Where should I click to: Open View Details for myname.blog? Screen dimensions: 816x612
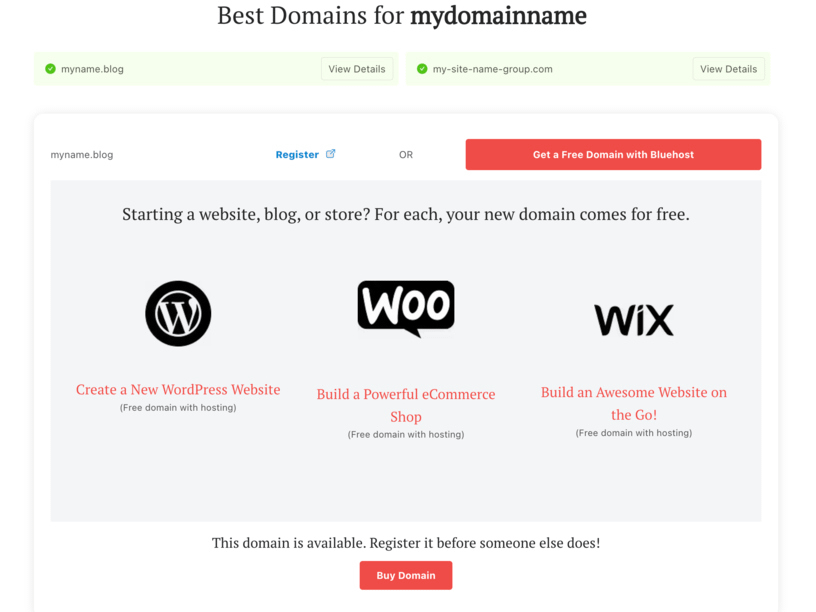coord(357,68)
